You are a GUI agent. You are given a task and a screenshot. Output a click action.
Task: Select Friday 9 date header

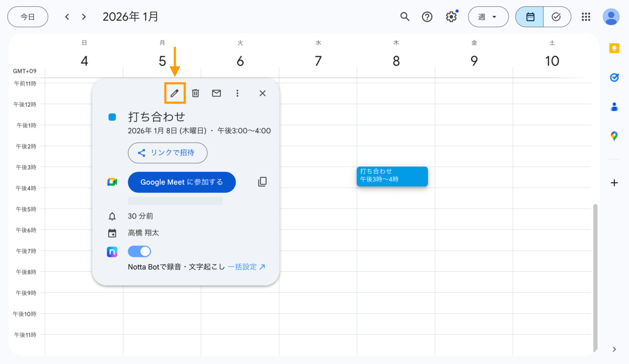(x=474, y=61)
